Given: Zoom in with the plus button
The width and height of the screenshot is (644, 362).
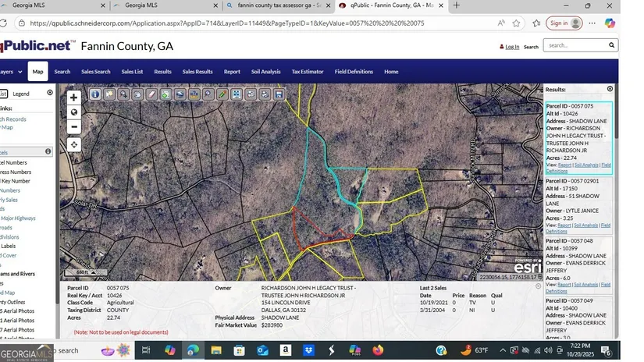Looking at the screenshot, I should coord(74,98).
